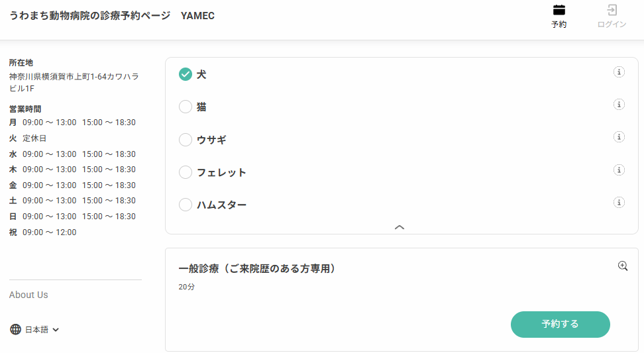Open the About Us link

(x=28, y=295)
